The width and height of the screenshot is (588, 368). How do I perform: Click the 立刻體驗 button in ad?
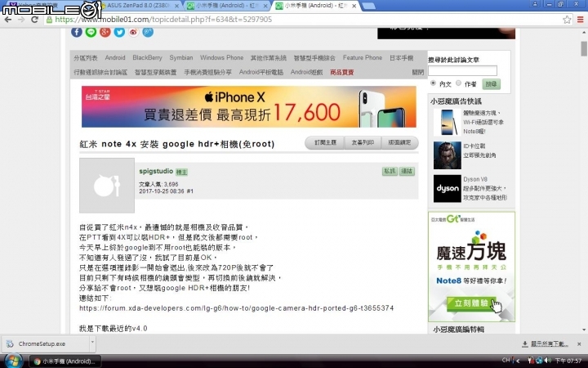[472, 303]
